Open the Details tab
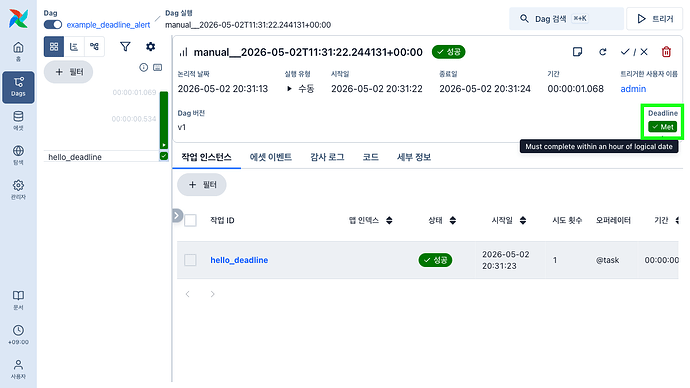Viewport: 690px width, 388px height. tap(414, 157)
